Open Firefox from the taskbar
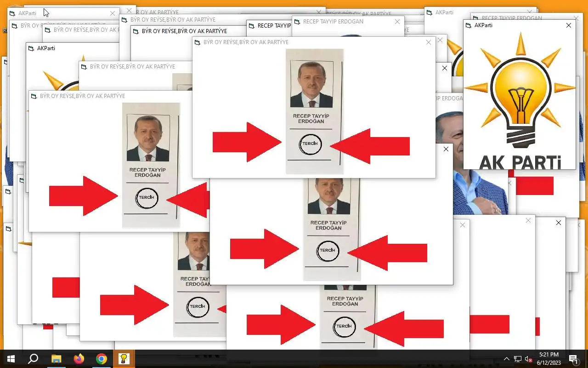 point(79,359)
